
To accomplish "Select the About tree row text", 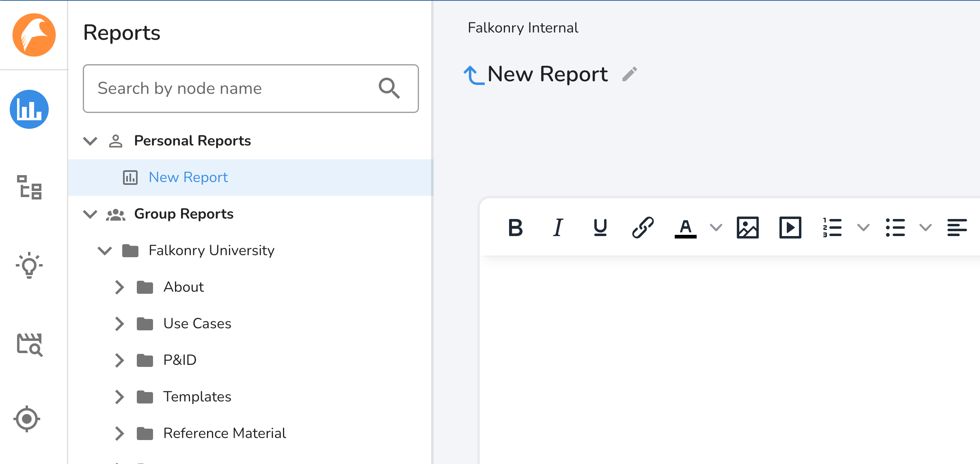I will point(183,287).
